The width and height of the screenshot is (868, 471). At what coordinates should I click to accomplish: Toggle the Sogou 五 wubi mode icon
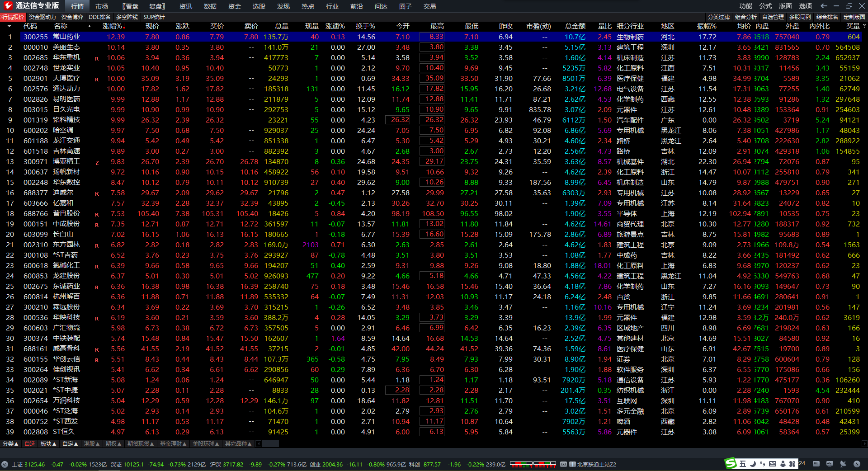point(743,464)
